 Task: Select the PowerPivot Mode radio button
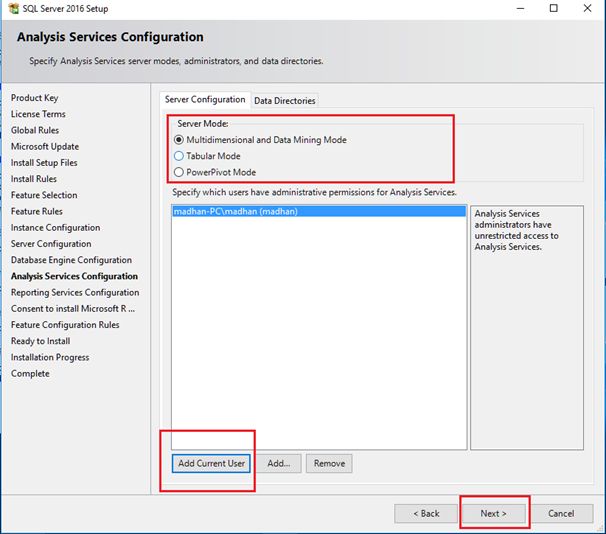point(179,172)
